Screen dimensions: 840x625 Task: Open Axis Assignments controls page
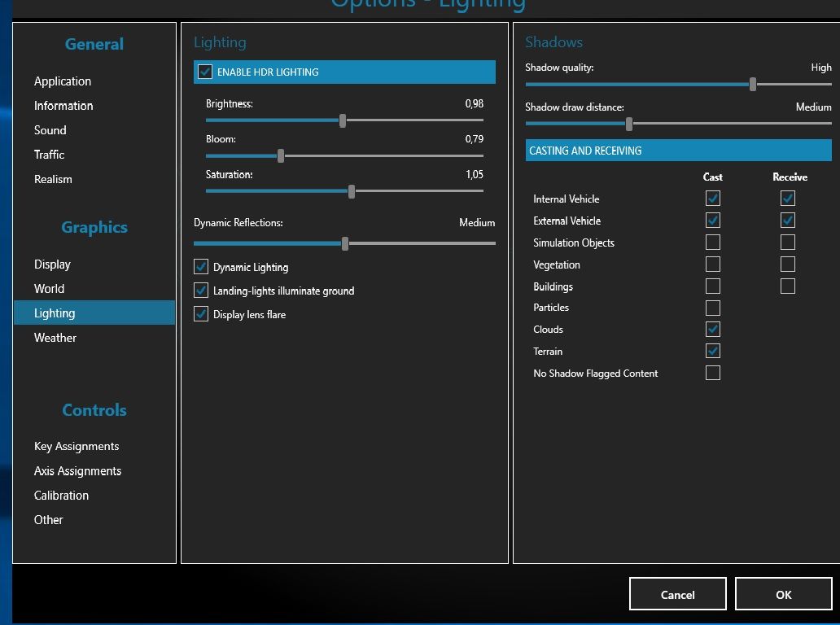click(x=77, y=471)
